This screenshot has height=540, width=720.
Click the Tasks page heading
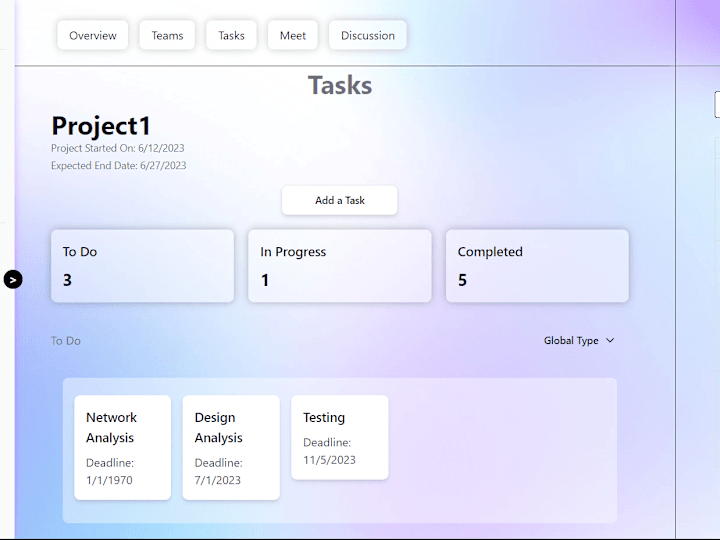pos(340,85)
